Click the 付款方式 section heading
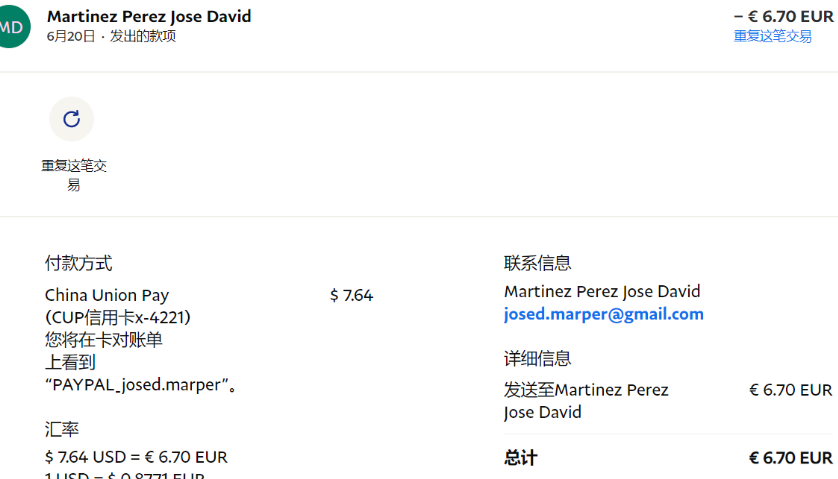Viewport: 838px width, 479px height. (78, 263)
